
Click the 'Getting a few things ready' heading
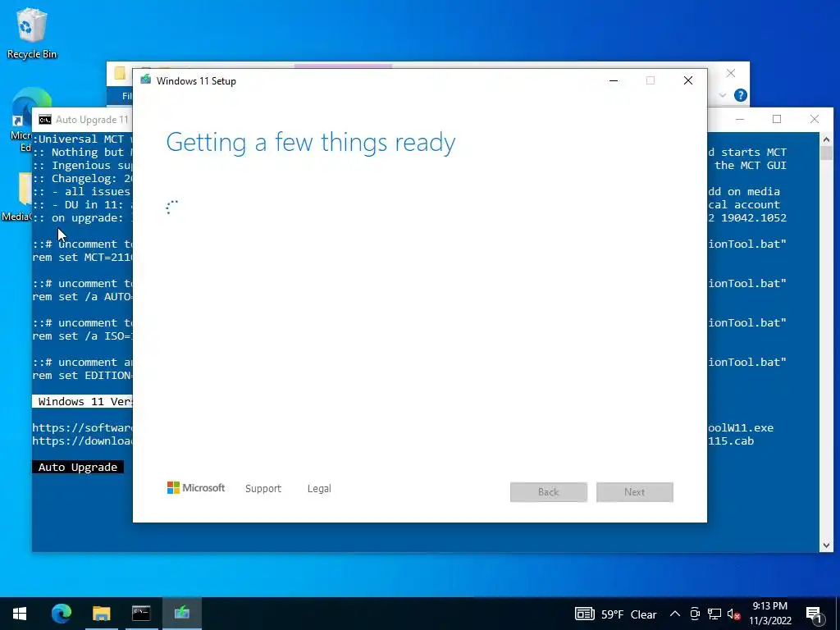(311, 143)
